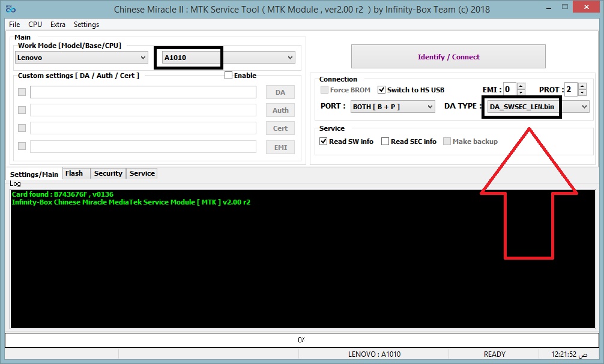This screenshot has width=604, height=364.
Task: Click the Auth browse button
Action: (280, 110)
